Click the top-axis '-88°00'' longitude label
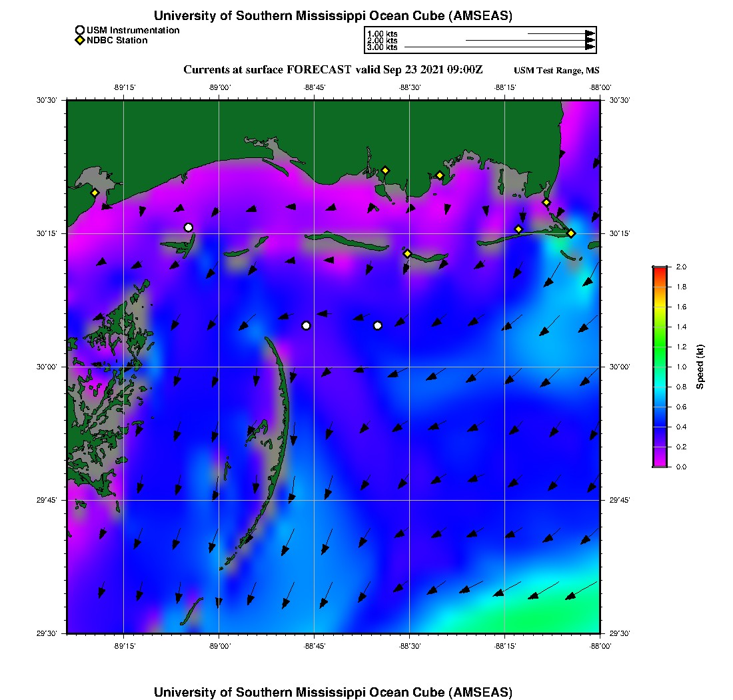 tap(600, 87)
